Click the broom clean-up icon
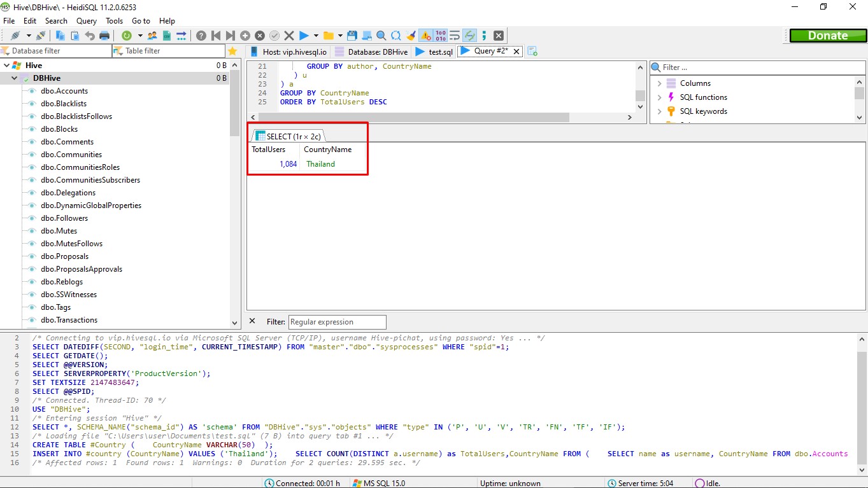 click(x=411, y=36)
